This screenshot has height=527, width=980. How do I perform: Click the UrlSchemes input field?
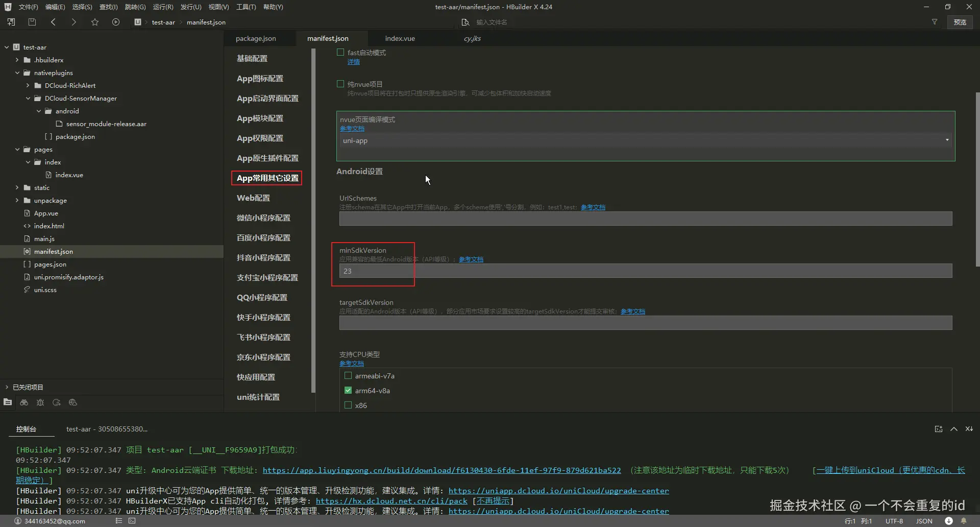tap(646, 219)
